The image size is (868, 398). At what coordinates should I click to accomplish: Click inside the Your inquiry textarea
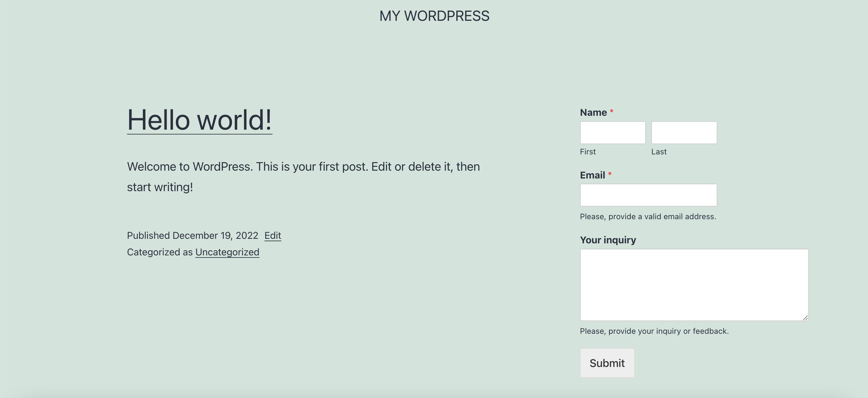(694, 285)
